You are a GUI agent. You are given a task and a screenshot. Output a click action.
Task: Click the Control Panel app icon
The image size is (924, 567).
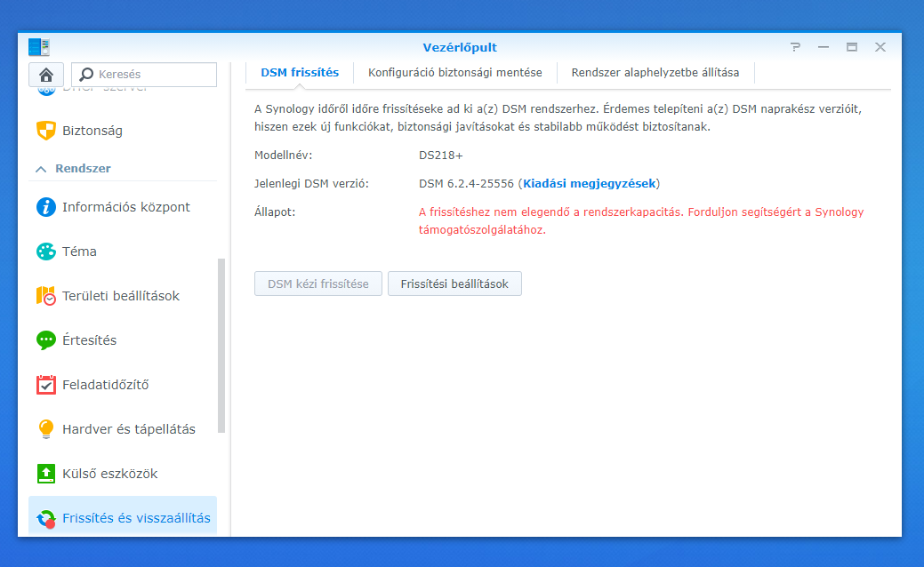39,47
